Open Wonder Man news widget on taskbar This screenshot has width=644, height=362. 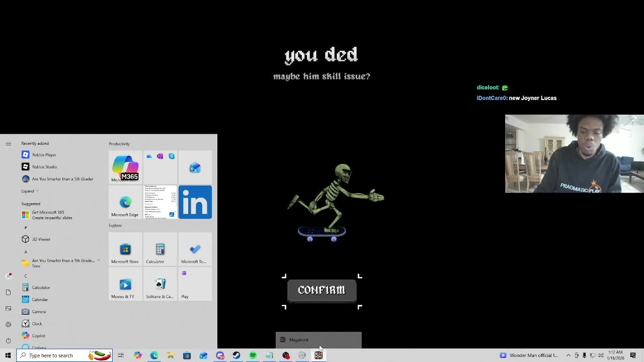pyautogui.click(x=529, y=355)
